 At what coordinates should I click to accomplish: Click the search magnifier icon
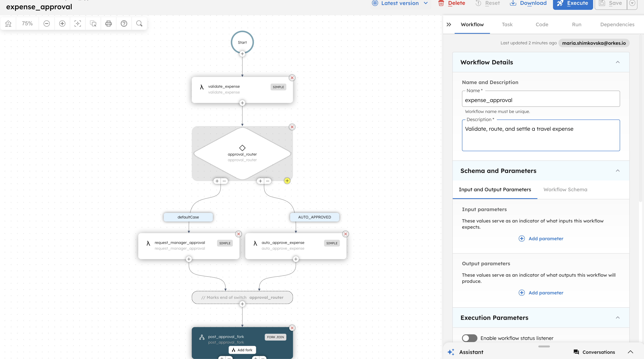click(x=139, y=24)
